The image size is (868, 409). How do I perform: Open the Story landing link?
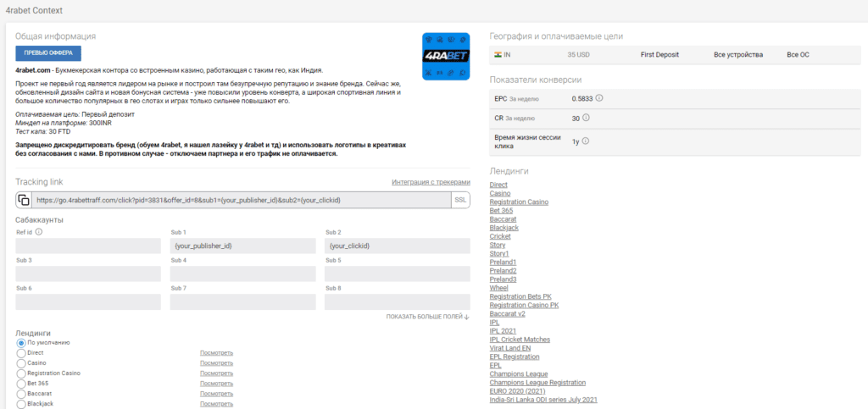click(x=498, y=245)
